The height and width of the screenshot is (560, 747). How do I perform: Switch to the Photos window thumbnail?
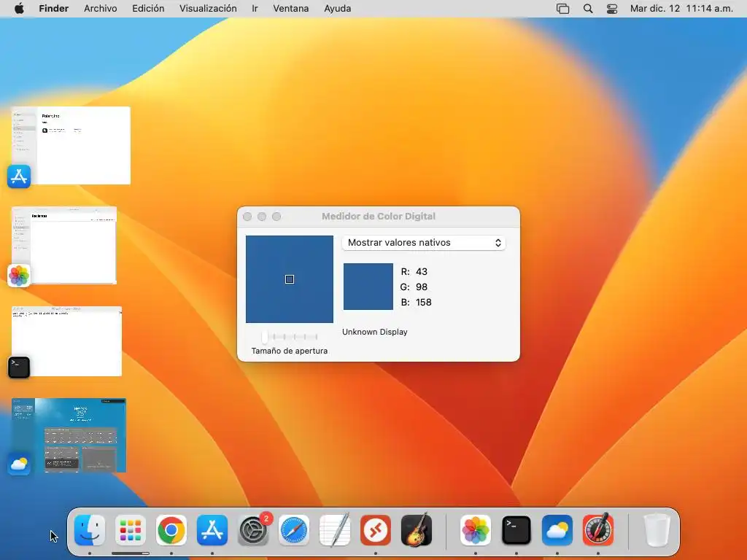coord(64,245)
